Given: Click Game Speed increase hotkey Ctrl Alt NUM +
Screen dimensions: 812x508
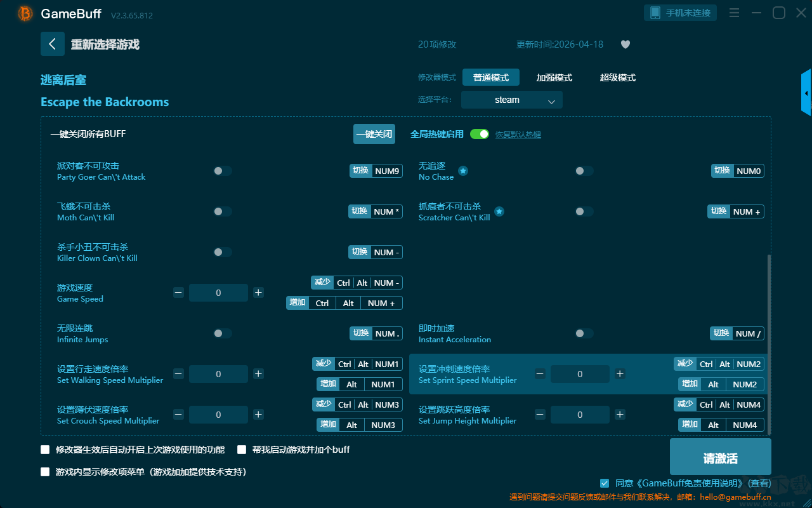Looking at the screenshot, I should tap(344, 303).
